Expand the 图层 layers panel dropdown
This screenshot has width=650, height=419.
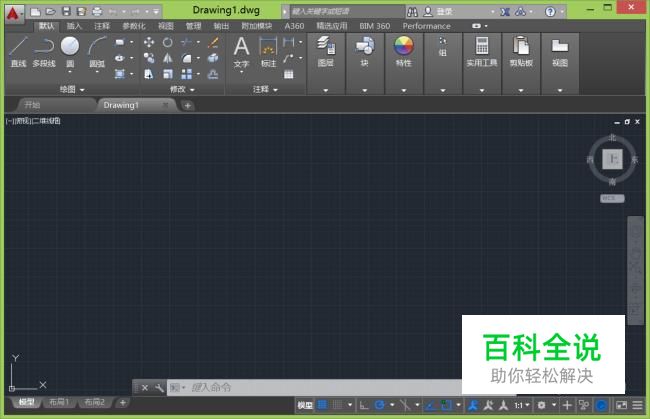coord(325,89)
